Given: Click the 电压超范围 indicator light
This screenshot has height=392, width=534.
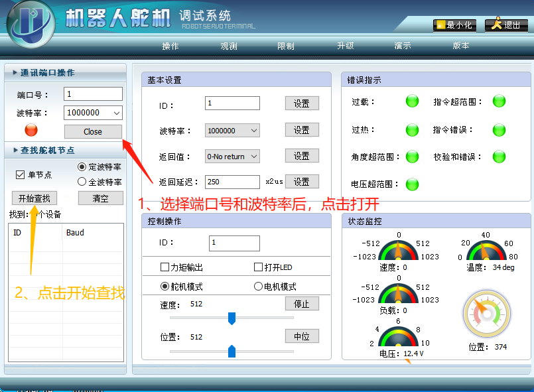Looking at the screenshot, I should pyautogui.click(x=412, y=184).
